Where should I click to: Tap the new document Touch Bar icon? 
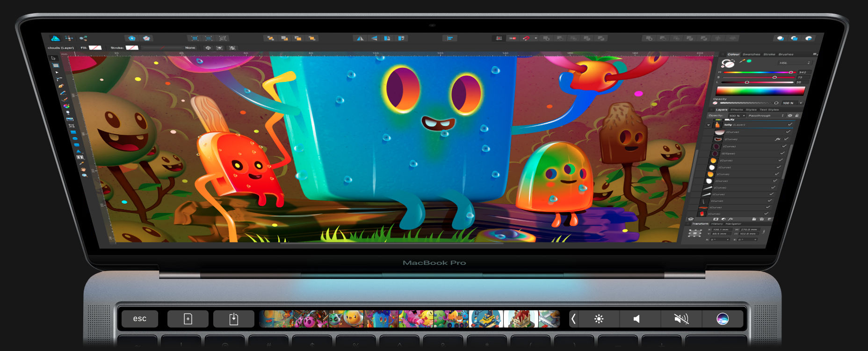[x=188, y=319]
